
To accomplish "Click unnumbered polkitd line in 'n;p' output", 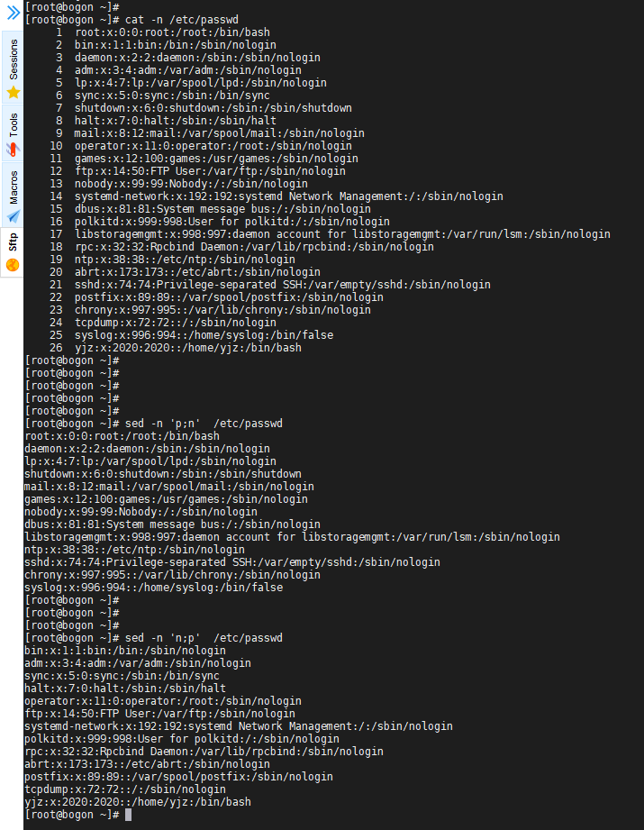I will 182,740.
